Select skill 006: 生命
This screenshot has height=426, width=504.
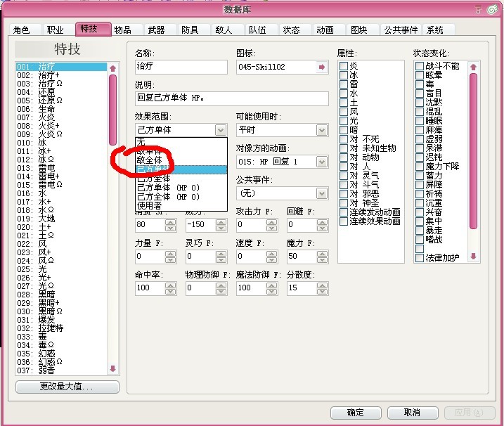(61, 109)
